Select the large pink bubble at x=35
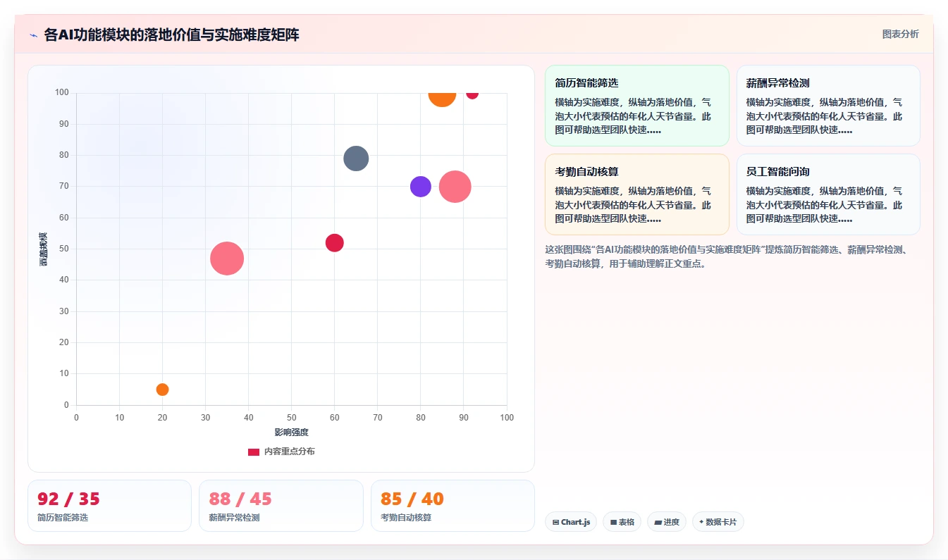This screenshot has width=948, height=560. click(227, 259)
